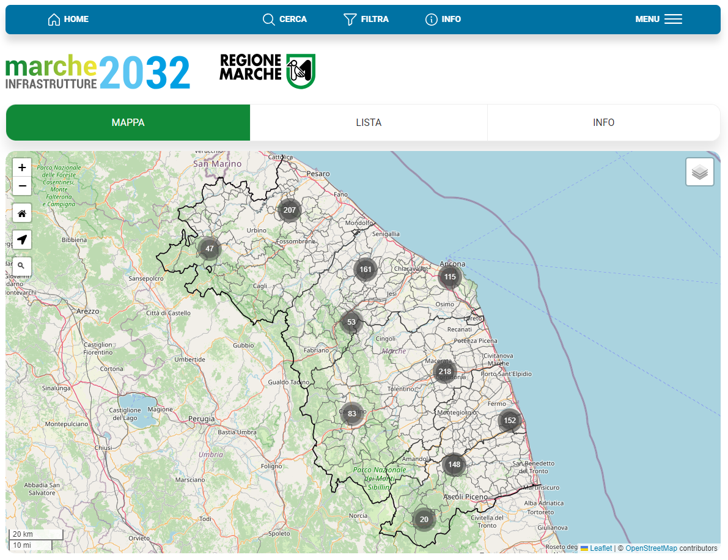Expand the cluster marker 20
728x560 pixels.
pos(424,519)
